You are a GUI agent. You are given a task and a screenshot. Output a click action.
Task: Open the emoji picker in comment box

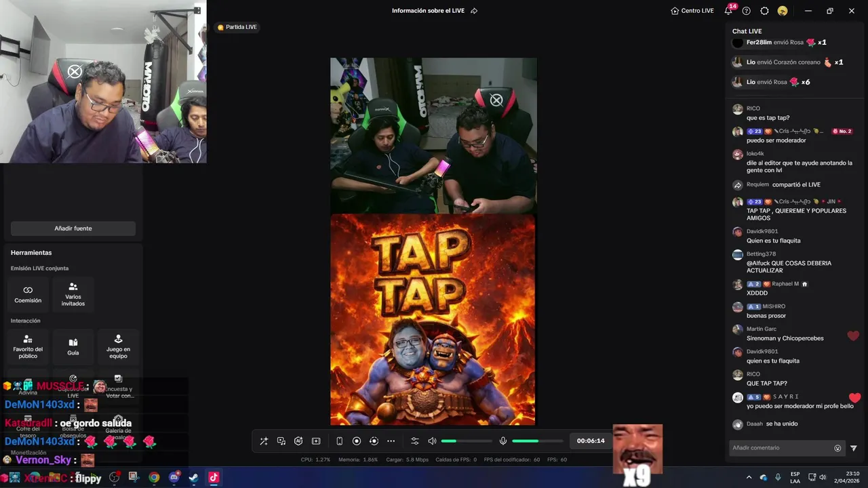tap(837, 448)
